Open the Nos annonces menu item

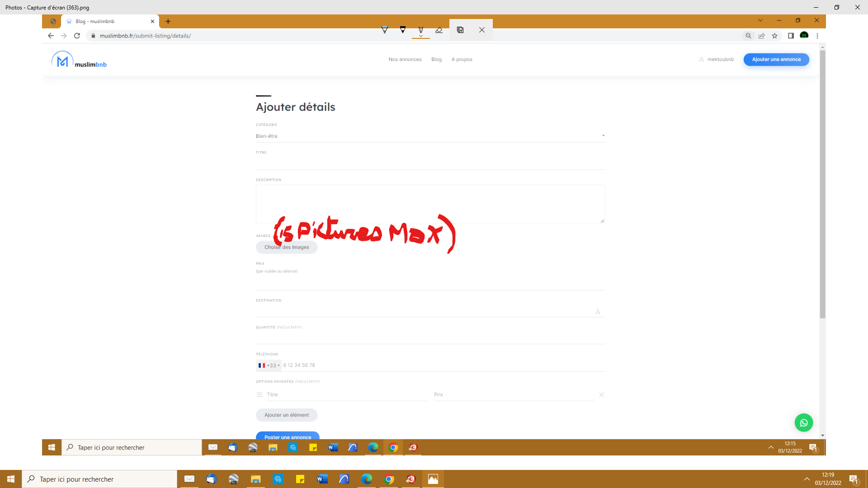point(405,59)
